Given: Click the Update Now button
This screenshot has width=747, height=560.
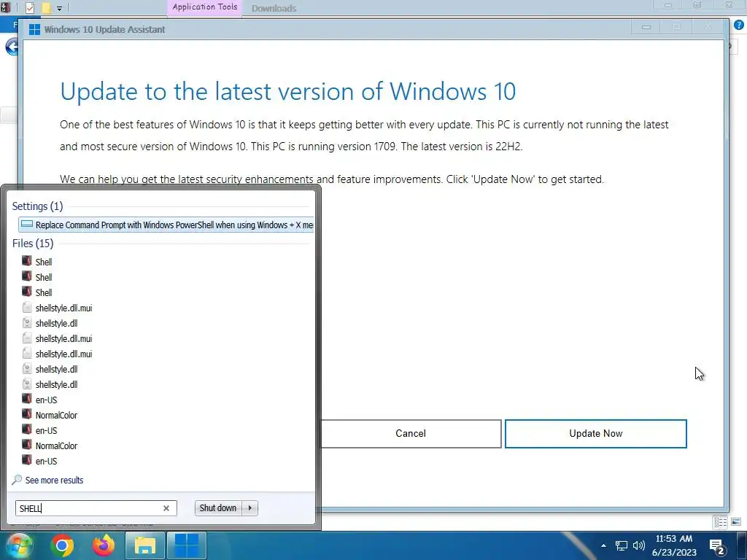Looking at the screenshot, I should (x=595, y=433).
